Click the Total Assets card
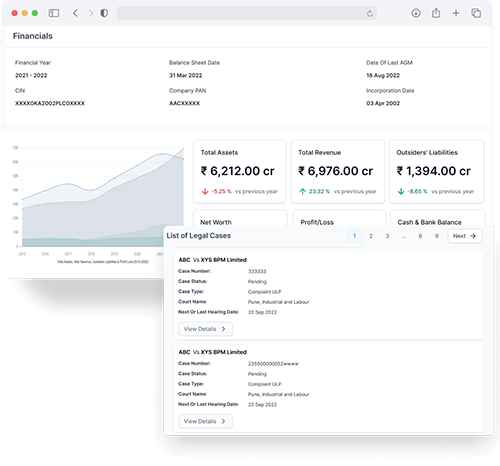 [x=240, y=172]
